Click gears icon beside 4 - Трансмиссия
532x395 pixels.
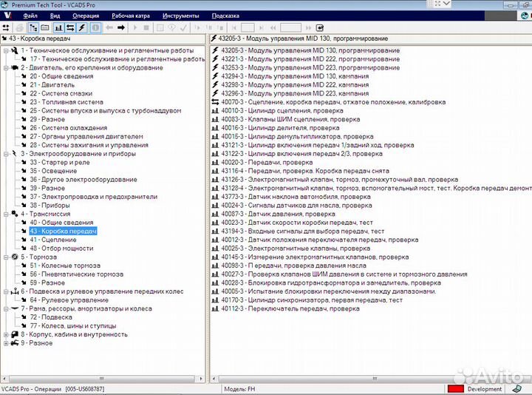coord(15,214)
